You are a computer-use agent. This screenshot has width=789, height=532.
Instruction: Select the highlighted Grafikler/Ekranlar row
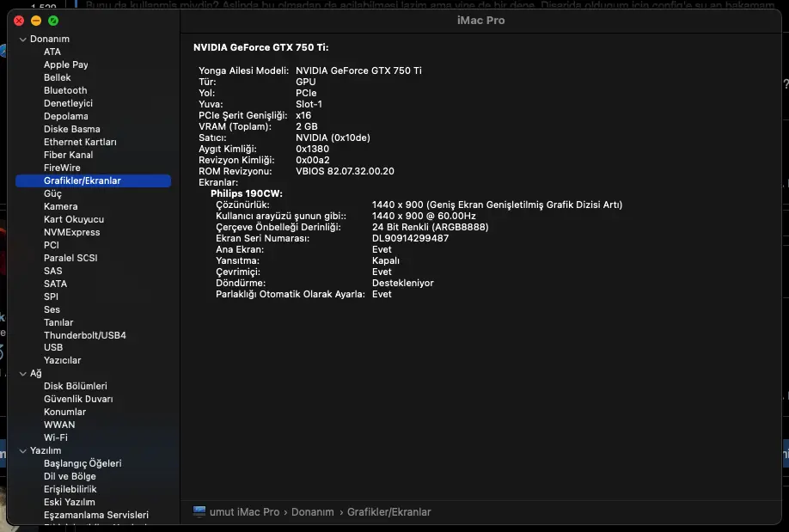point(93,180)
